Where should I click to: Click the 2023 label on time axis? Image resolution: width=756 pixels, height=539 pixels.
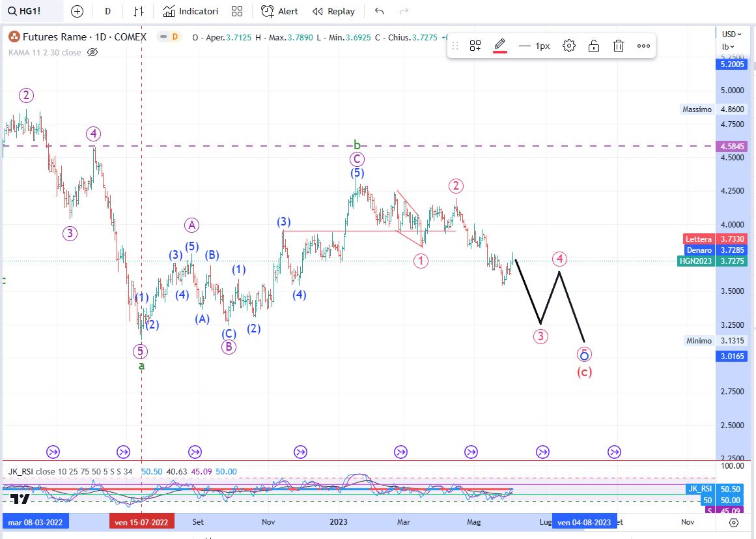[339, 521]
